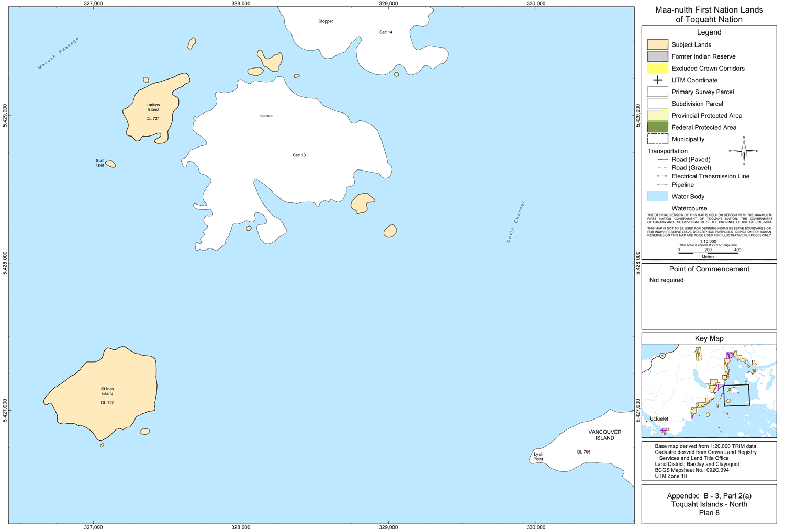This screenshot has width=785, height=532.
Task: Click the Federal Protected Area green swatch
Action: [x=658, y=127]
